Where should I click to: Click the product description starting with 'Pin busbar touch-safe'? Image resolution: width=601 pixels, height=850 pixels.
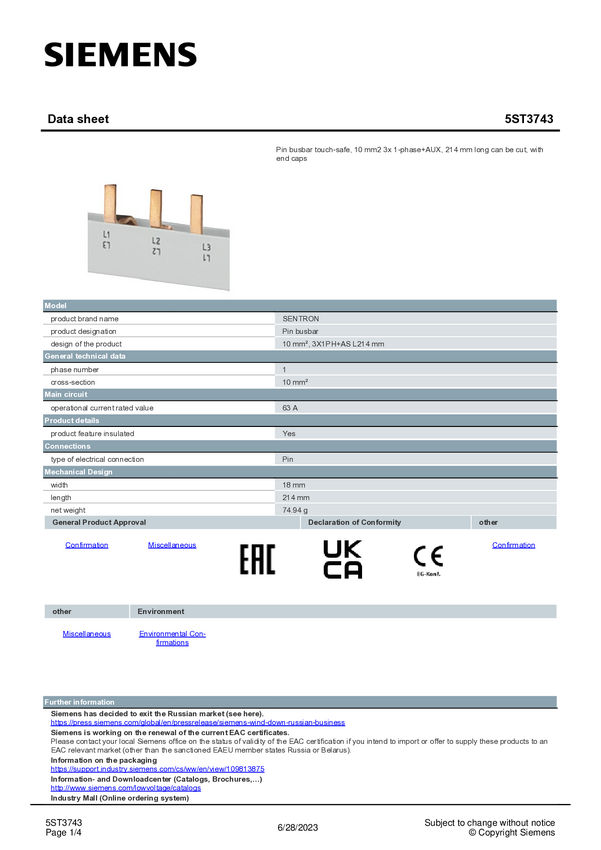click(410, 154)
